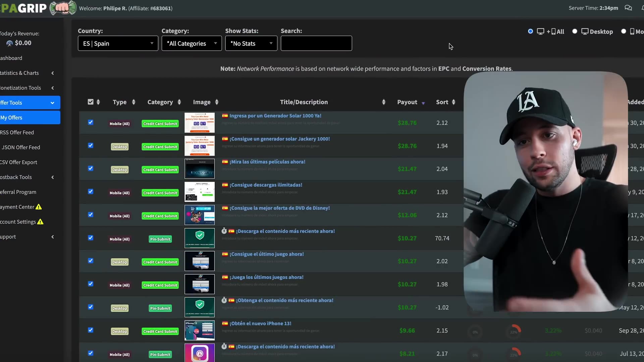Open the Show Stats dropdown showing No Stats

(x=251, y=43)
